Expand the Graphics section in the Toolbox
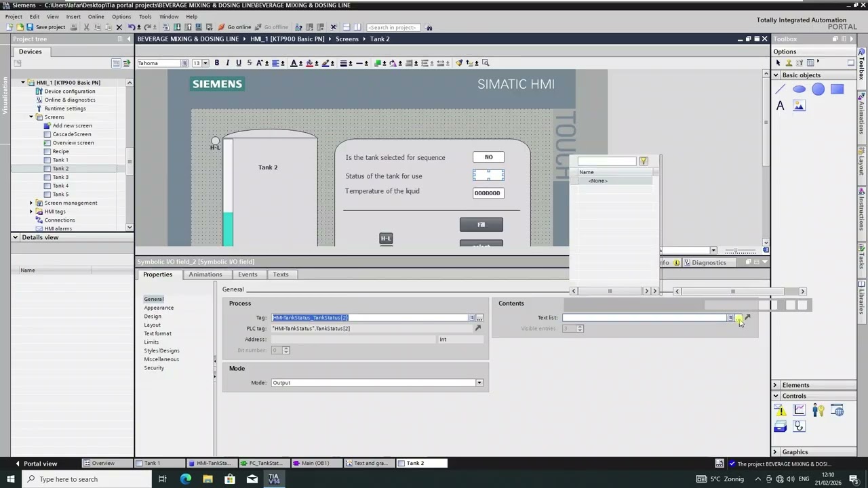The width and height of the screenshot is (868, 488). (x=775, y=452)
